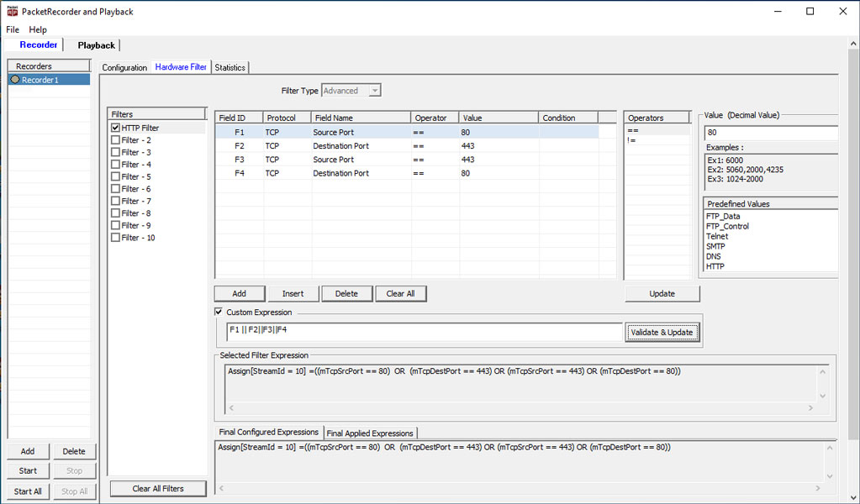The image size is (860, 504).
Task: Switch to the Recorder tab
Action: (39, 45)
